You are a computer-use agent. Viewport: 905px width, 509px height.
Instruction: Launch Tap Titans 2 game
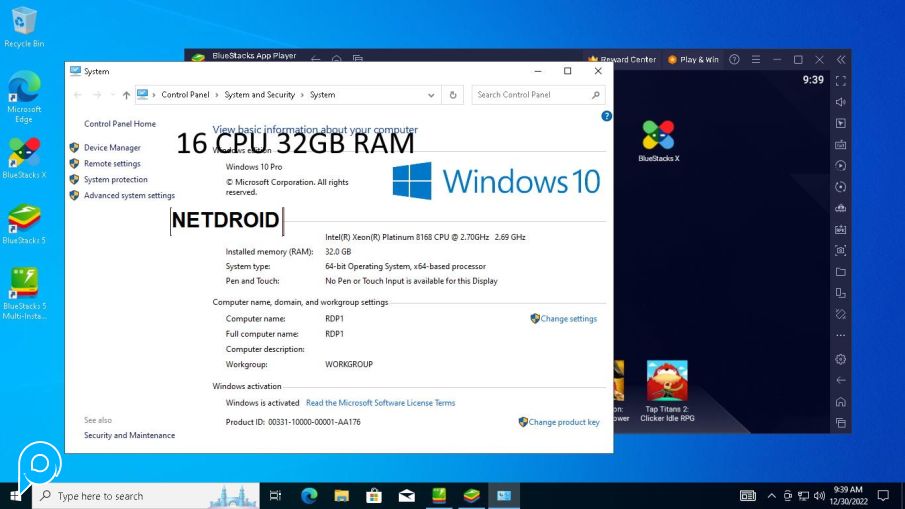tap(666, 381)
